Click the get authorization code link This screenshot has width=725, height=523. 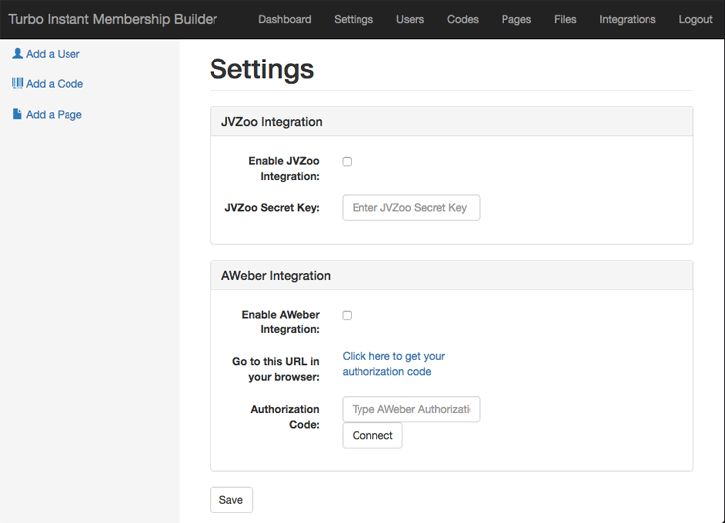(x=393, y=364)
